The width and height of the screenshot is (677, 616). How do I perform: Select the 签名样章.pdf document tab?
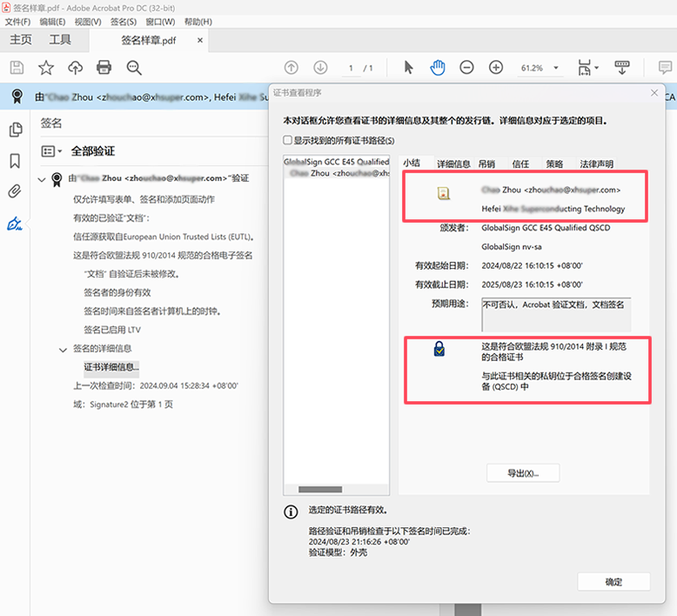[149, 40]
